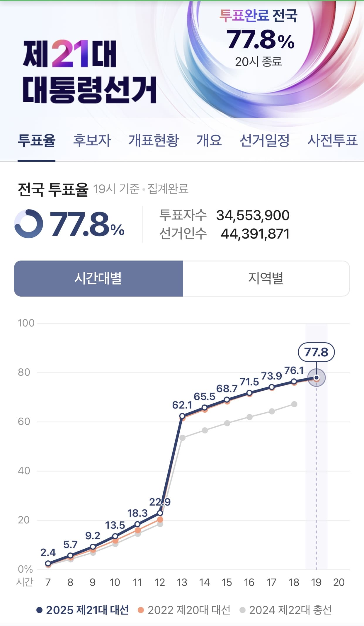Select the 22.9 point at 12시
The height and width of the screenshot is (626, 364).
click(x=160, y=513)
